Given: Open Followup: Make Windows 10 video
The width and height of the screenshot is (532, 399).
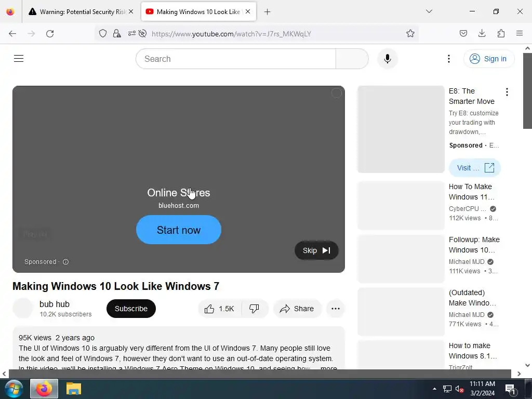Looking at the screenshot, I should (474, 245).
